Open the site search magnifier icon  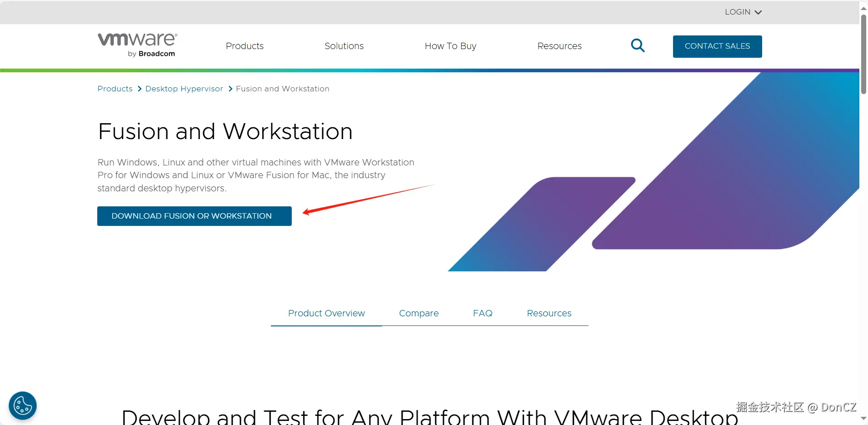[x=638, y=45]
